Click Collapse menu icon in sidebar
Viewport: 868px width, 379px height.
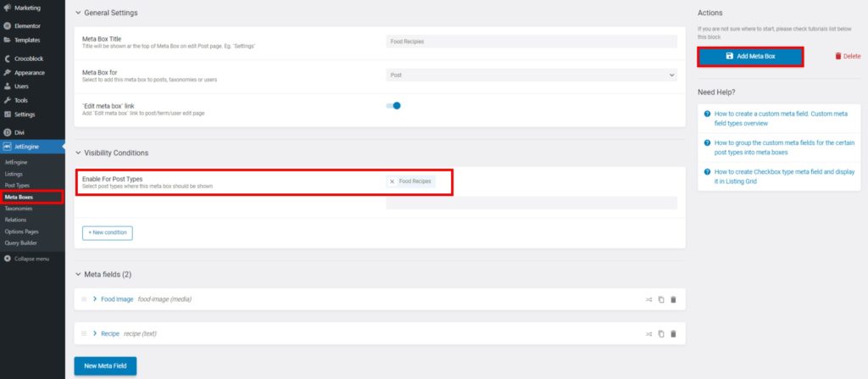(x=7, y=259)
